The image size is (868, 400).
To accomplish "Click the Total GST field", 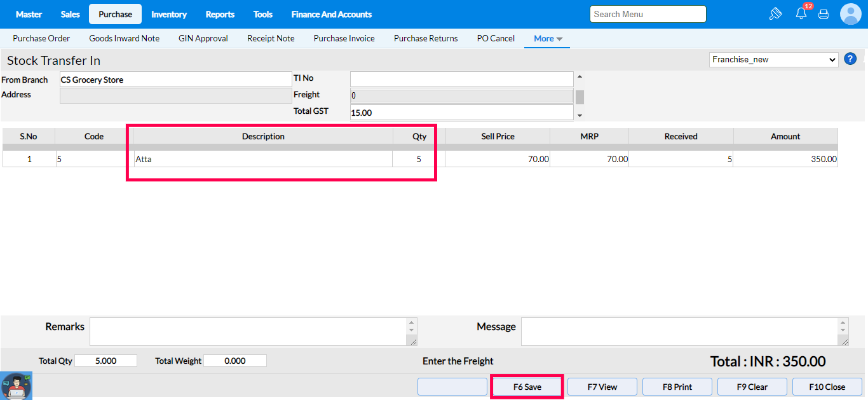I will [462, 113].
